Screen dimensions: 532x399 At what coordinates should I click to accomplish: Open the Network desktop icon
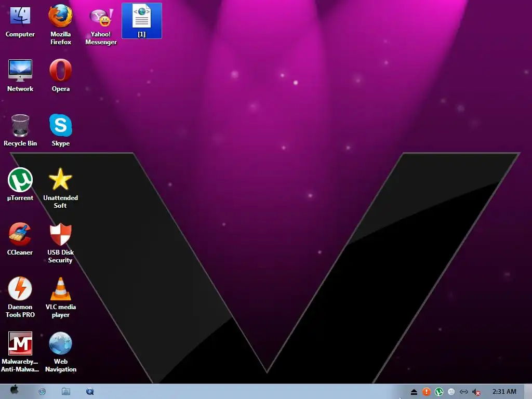pyautogui.click(x=20, y=76)
